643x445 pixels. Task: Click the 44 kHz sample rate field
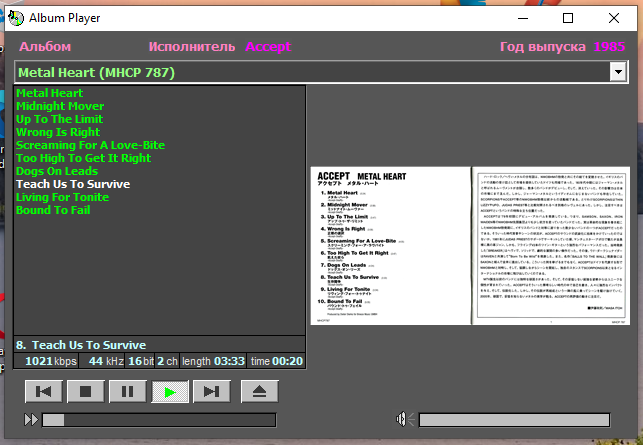point(102,361)
